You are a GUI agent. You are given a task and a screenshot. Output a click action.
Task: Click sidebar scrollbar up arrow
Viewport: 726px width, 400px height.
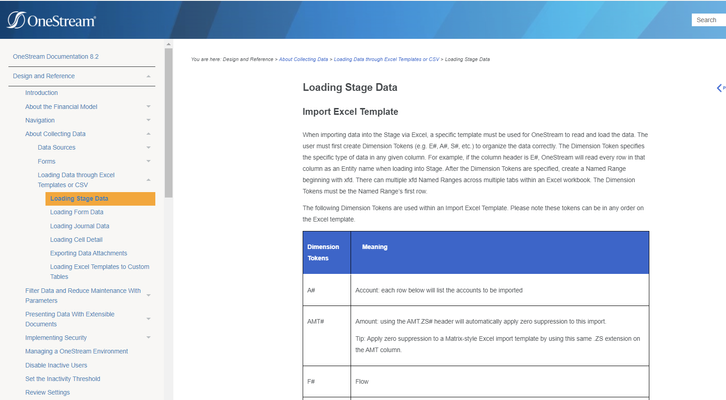pyautogui.click(x=169, y=44)
